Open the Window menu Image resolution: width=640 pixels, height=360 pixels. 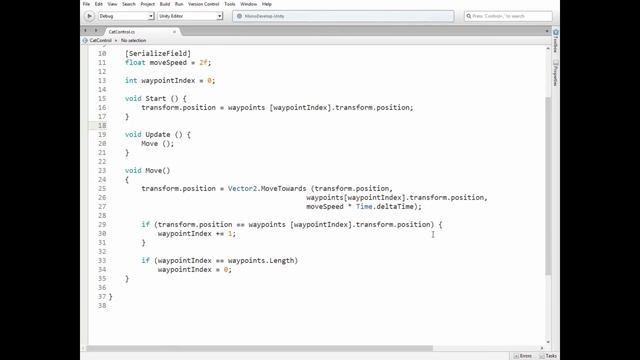coord(249,4)
